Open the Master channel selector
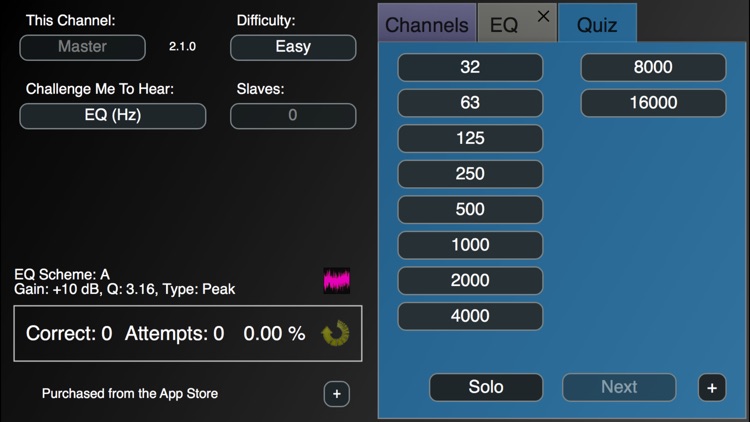 (82, 47)
